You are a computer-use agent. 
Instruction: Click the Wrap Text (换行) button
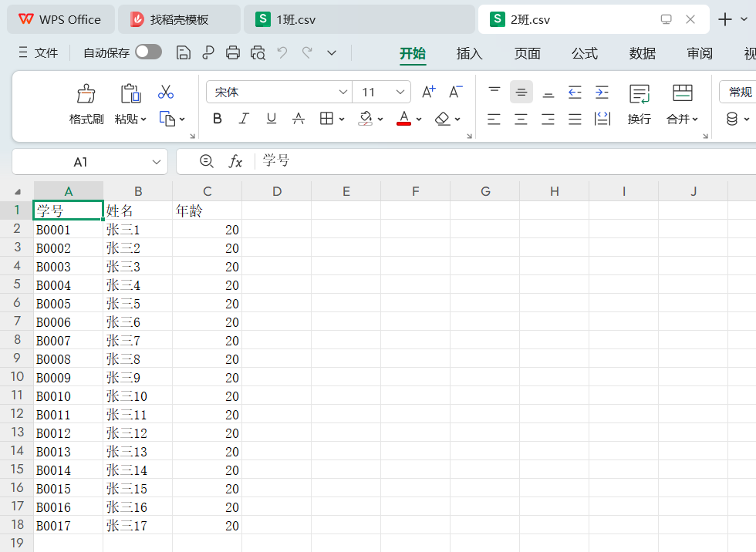[640, 104]
